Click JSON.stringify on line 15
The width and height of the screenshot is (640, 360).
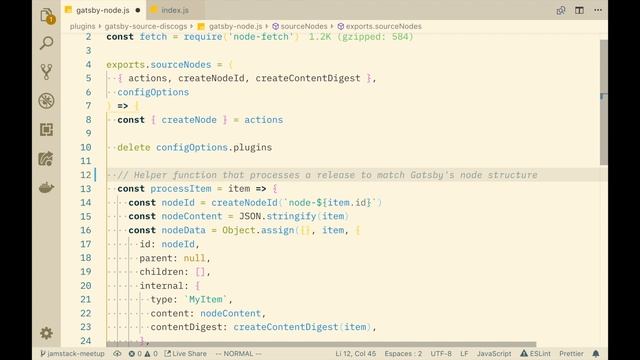(x=278, y=216)
